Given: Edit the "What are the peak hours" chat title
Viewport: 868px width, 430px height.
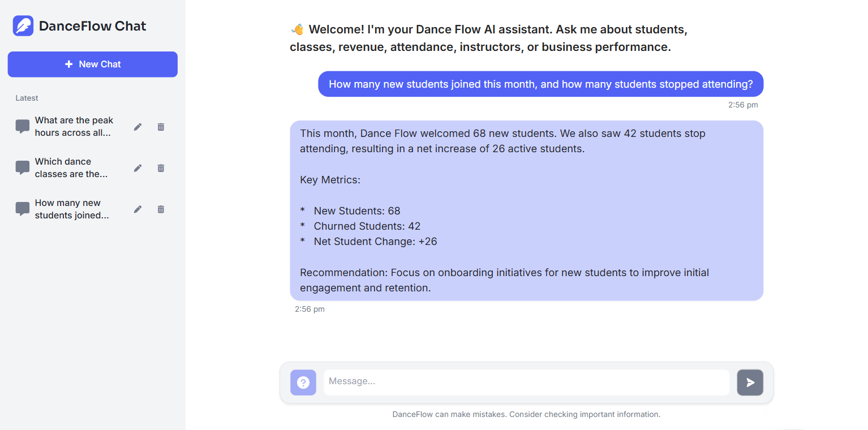Looking at the screenshot, I should coord(137,127).
